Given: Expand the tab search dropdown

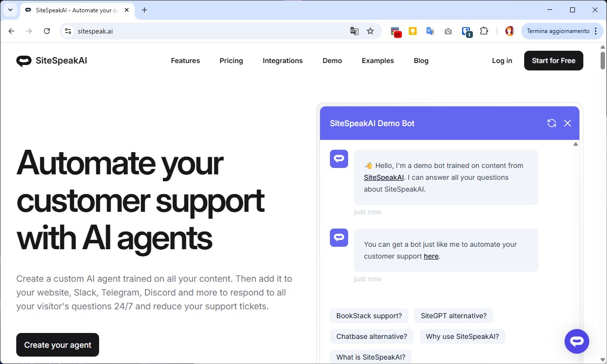Looking at the screenshot, I should tap(10, 10).
